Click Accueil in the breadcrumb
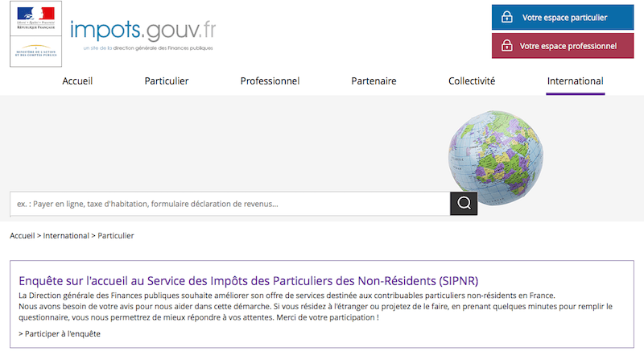Image resolution: width=644 pixels, height=364 pixels. pyautogui.click(x=22, y=236)
